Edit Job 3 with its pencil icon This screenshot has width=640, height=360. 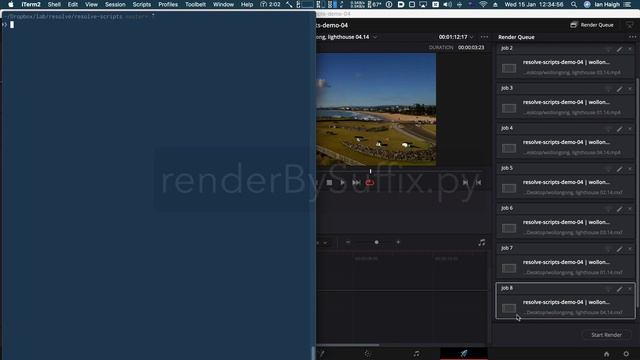click(x=620, y=89)
